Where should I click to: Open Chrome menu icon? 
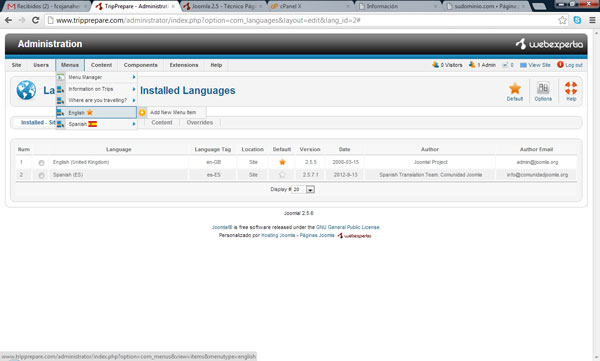point(592,20)
